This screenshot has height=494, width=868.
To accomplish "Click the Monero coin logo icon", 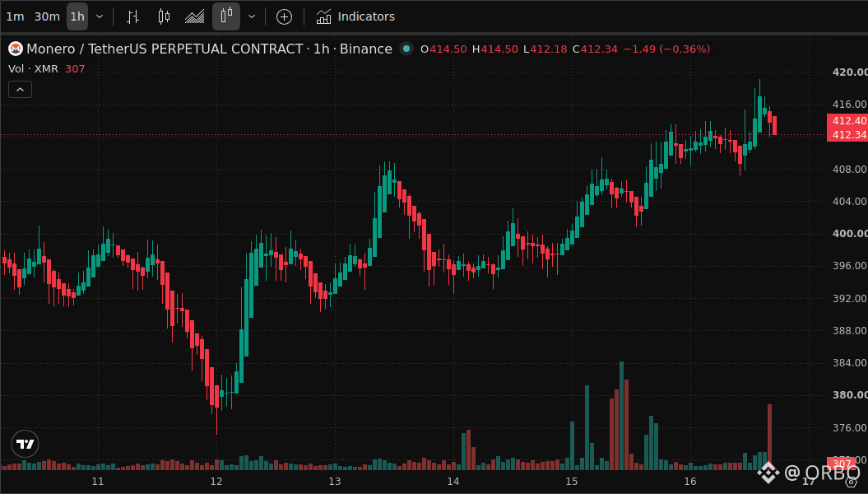I will pos(16,49).
